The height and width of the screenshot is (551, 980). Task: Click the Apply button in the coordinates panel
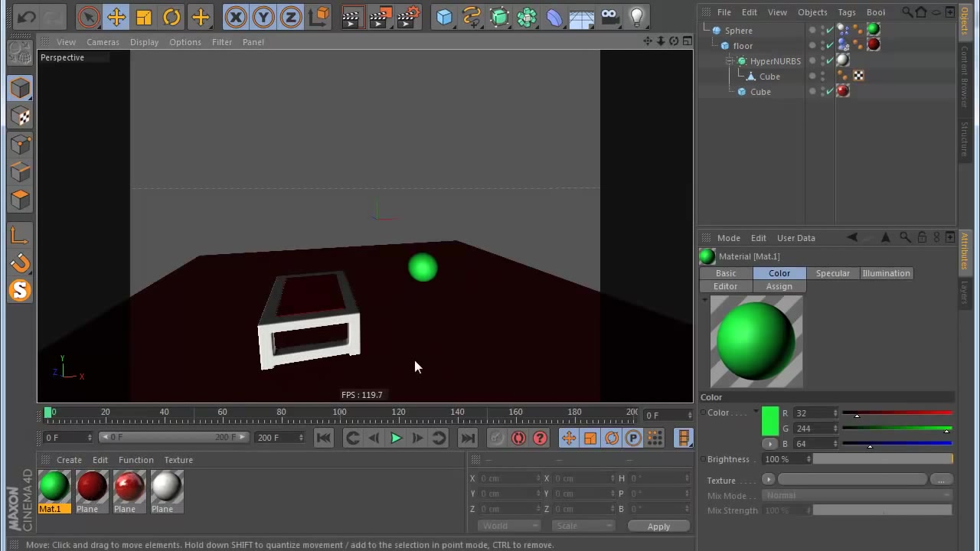[658, 527]
